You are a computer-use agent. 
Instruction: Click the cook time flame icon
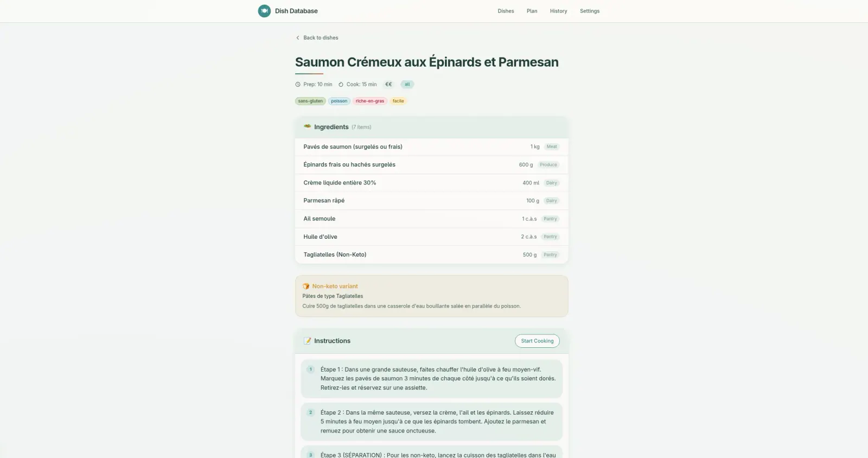341,85
